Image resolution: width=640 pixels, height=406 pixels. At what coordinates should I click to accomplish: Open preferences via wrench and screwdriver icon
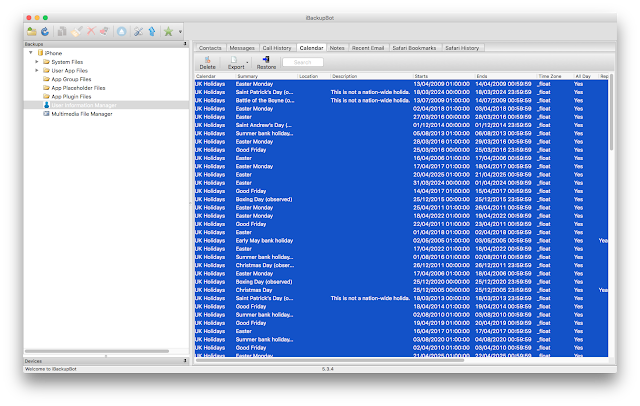pos(138,31)
